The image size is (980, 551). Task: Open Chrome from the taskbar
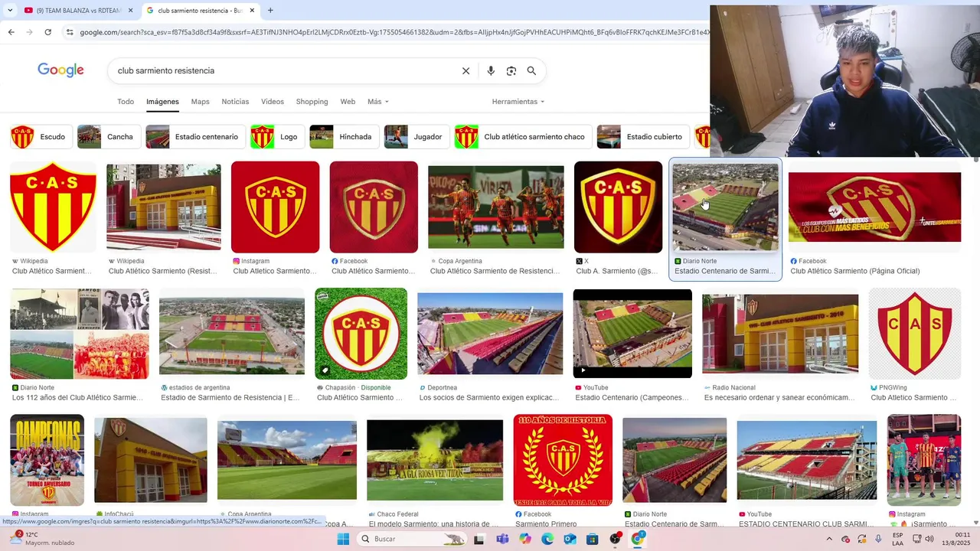(x=637, y=539)
